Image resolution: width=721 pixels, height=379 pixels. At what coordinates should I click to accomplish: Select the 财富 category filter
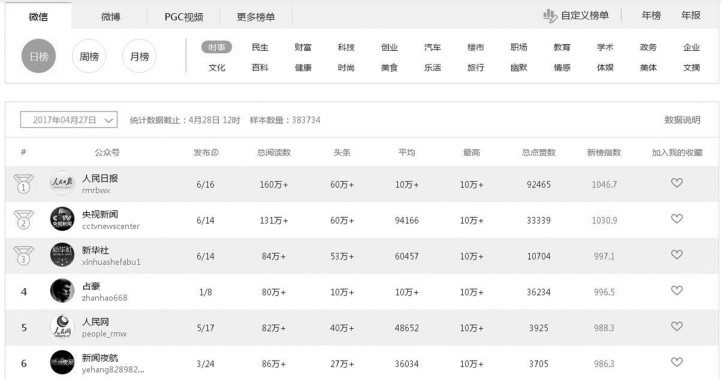coord(303,47)
